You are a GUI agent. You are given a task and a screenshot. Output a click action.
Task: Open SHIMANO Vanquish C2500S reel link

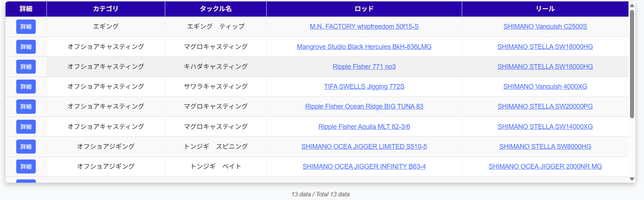545,27
